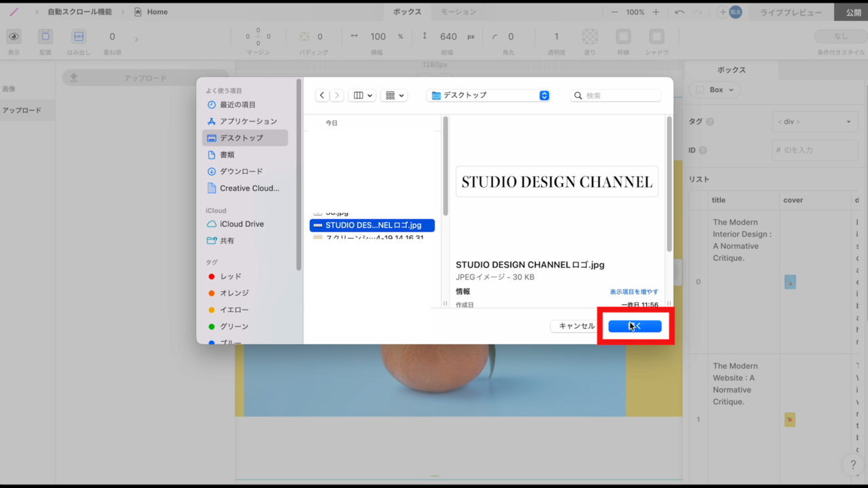
Task: Switch to the ボックス tab in top bar
Action: point(407,12)
